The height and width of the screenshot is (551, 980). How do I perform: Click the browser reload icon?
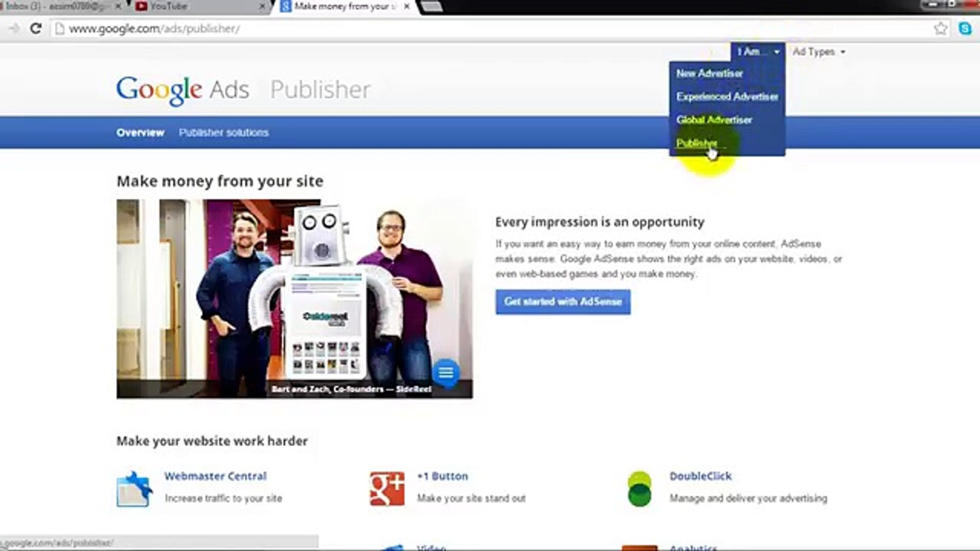tap(35, 29)
